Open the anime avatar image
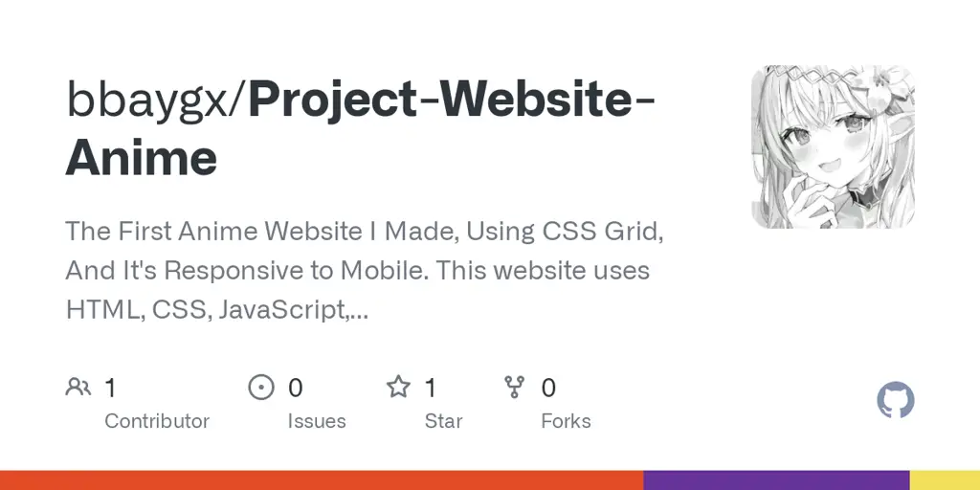The width and height of the screenshot is (980, 490). (x=833, y=146)
